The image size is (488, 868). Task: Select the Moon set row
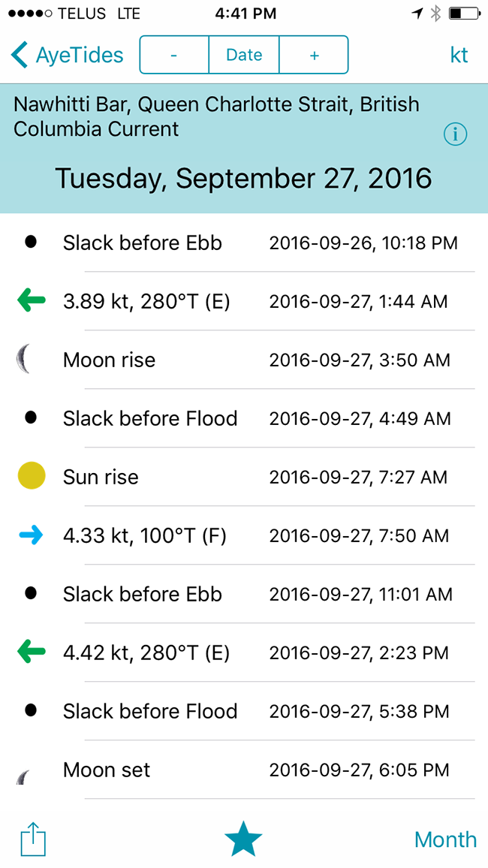point(244,770)
